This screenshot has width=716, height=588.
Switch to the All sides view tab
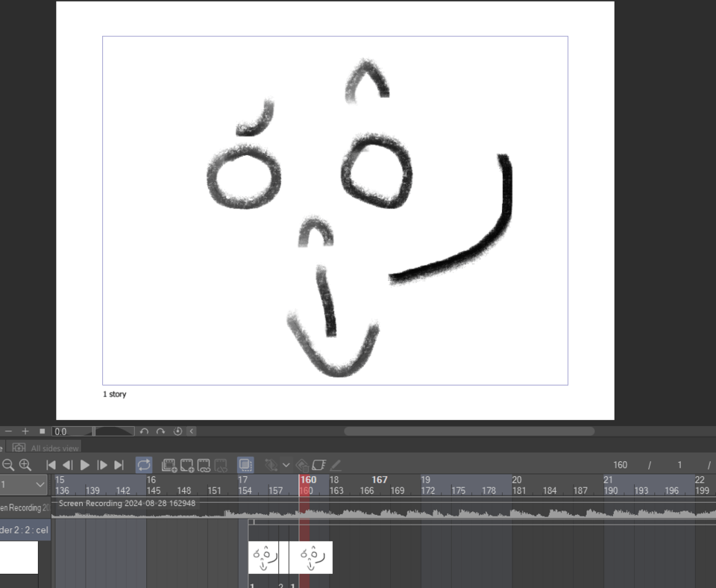coord(56,448)
